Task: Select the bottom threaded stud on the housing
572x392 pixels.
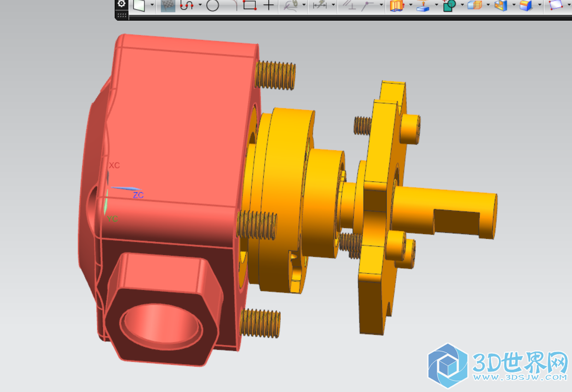Action: 261,323
